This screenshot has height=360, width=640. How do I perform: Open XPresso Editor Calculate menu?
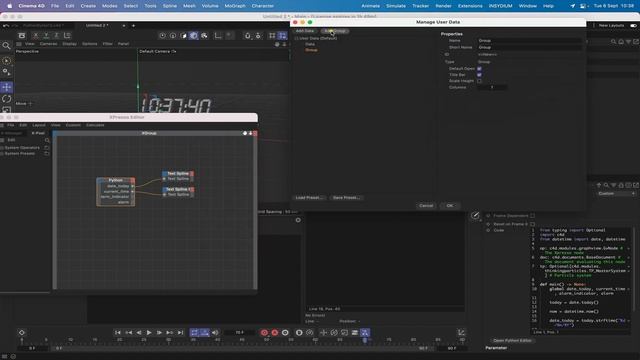pyautogui.click(x=95, y=125)
